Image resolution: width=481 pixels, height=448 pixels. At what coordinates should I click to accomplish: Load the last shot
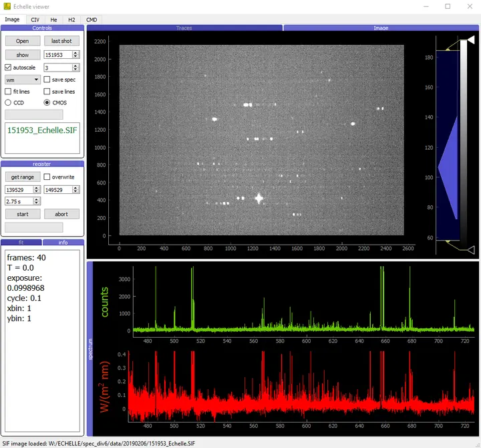(x=61, y=41)
